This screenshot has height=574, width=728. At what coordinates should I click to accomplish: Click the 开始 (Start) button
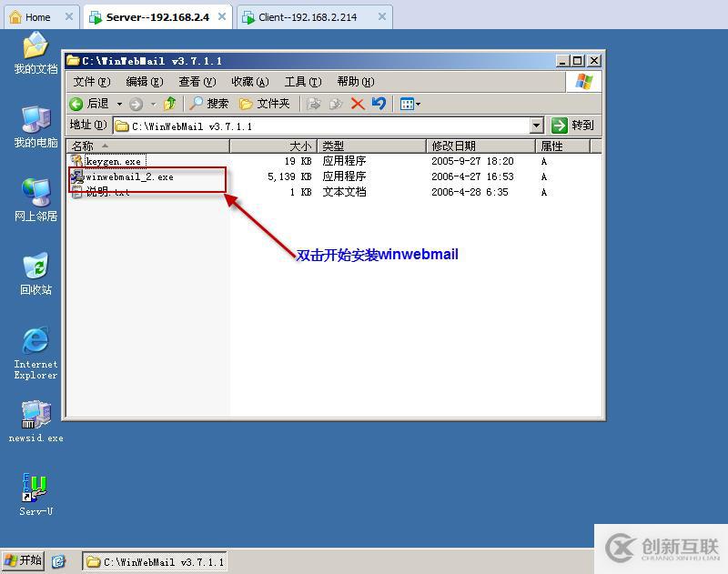(22, 560)
